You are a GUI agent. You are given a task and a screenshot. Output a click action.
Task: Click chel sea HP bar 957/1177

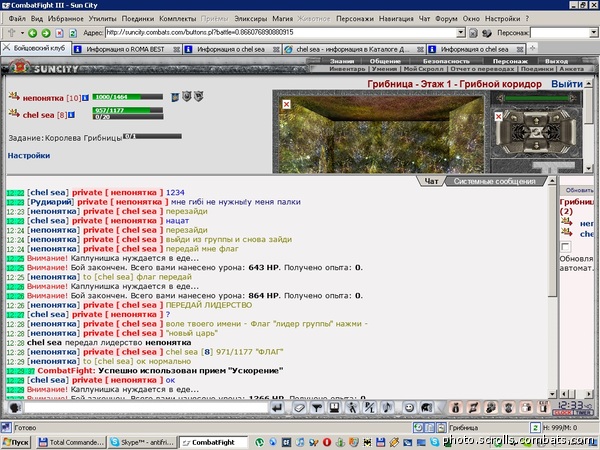pyautogui.click(x=127, y=110)
